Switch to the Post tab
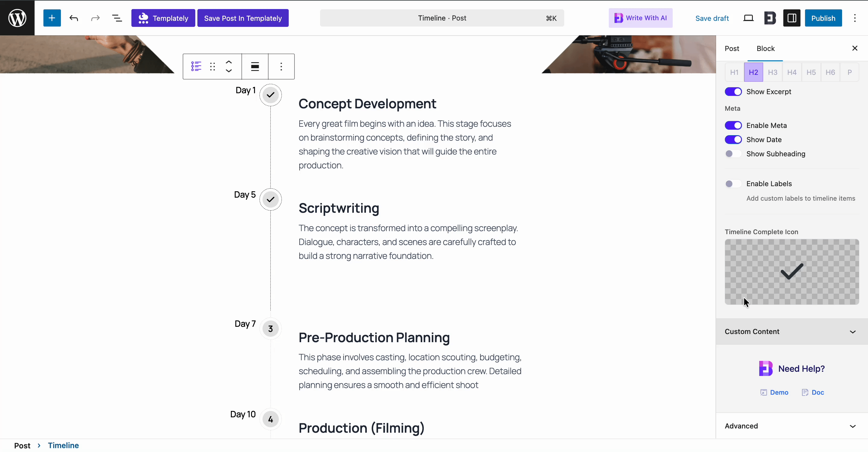868x452 pixels. [732, 49]
